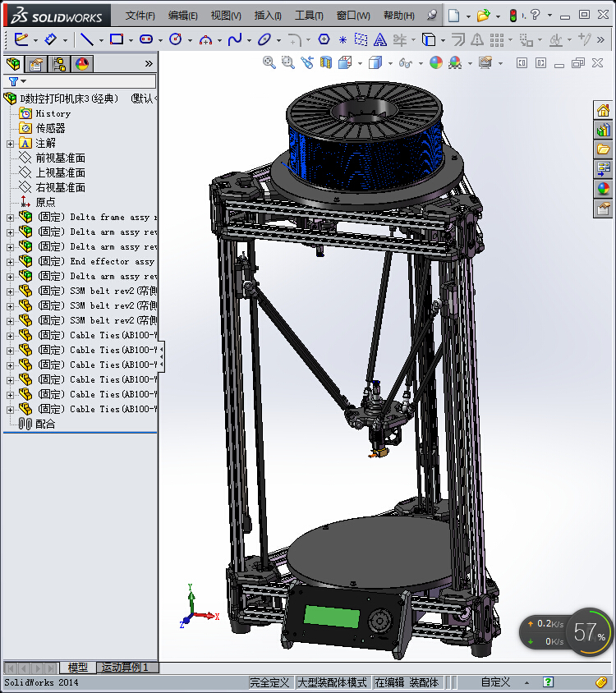Click the Edit Appearance color ball
This screenshot has width=616, height=693.
435,62
